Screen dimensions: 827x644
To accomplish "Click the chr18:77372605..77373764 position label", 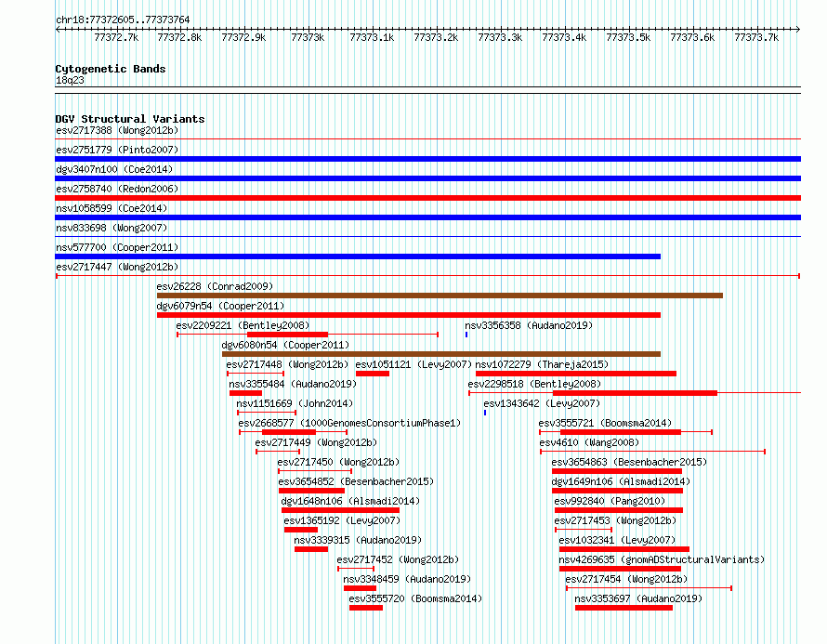I will pyautogui.click(x=123, y=20).
